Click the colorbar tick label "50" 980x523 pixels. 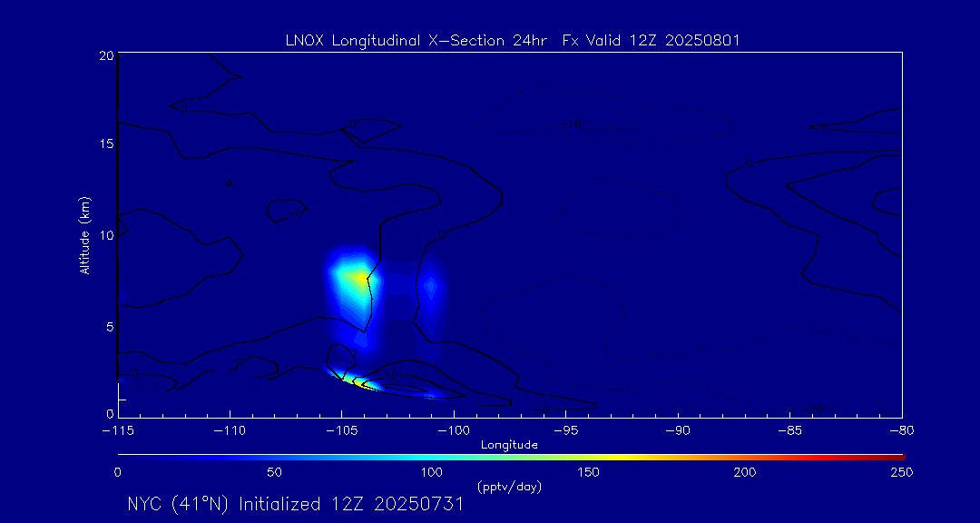coord(275,472)
